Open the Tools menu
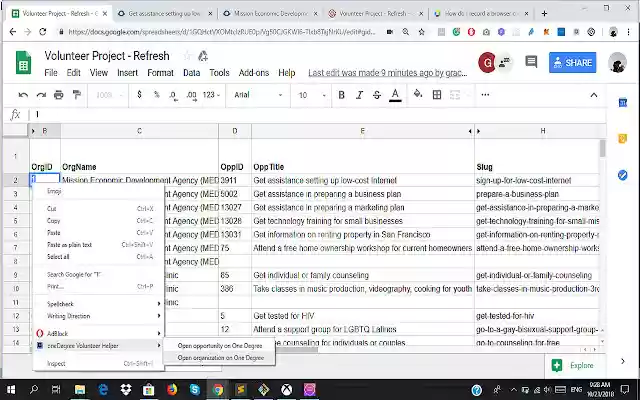640x400 pixels. [219, 73]
